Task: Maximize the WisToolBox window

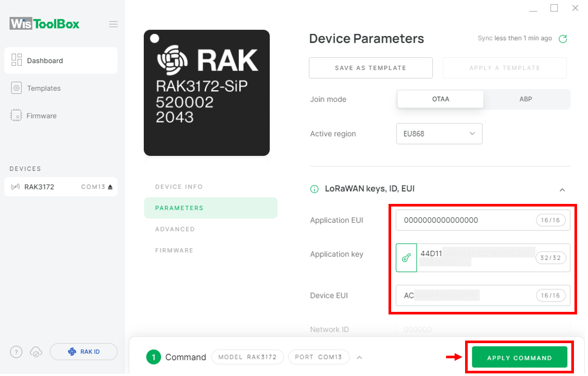Action: tap(554, 8)
